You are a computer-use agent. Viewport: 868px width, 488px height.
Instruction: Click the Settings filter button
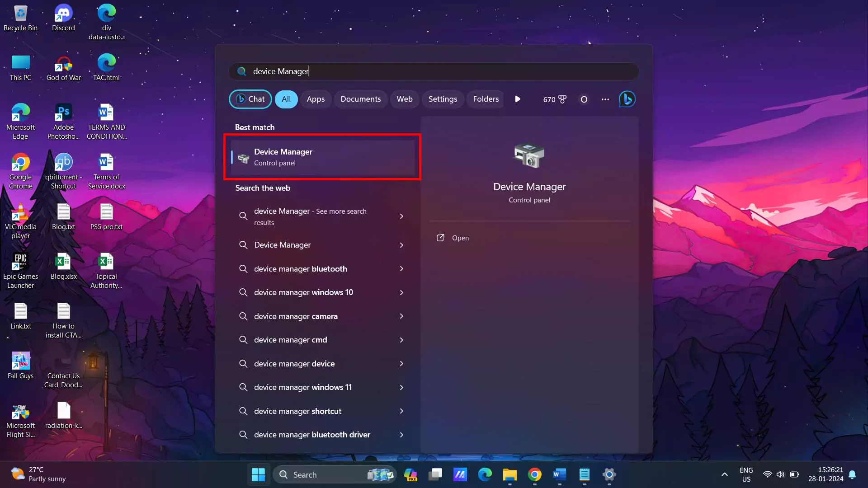coord(443,99)
